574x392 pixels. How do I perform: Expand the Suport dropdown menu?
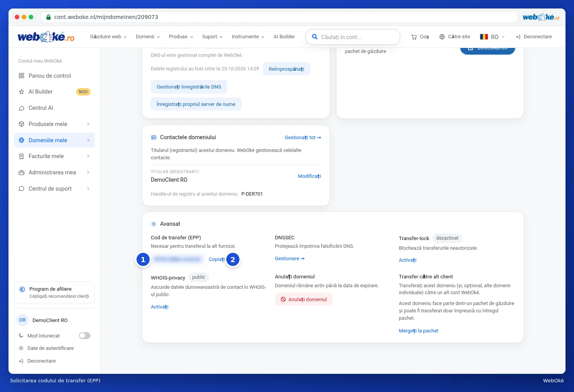tap(212, 37)
